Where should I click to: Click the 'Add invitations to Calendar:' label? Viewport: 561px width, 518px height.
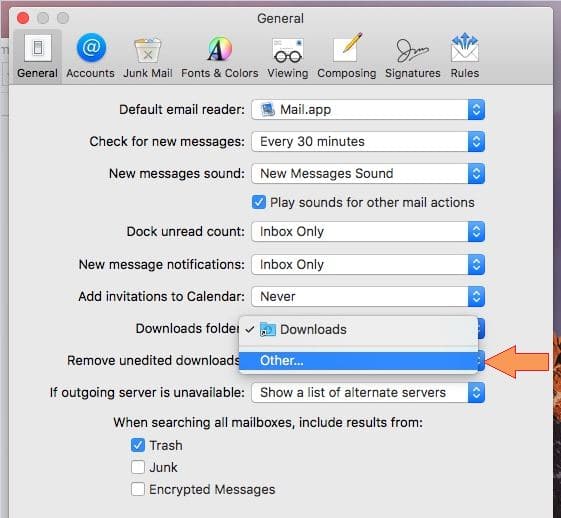coord(162,296)
